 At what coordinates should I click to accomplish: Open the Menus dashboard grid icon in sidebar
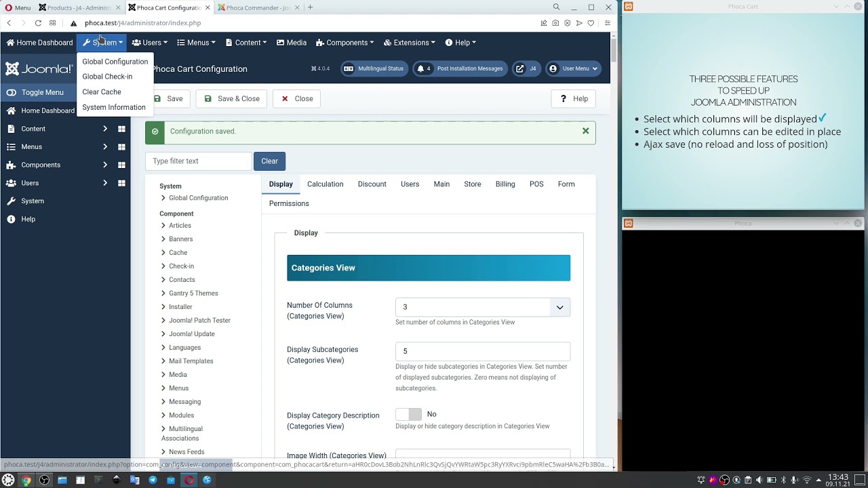[x=121, y=147]
